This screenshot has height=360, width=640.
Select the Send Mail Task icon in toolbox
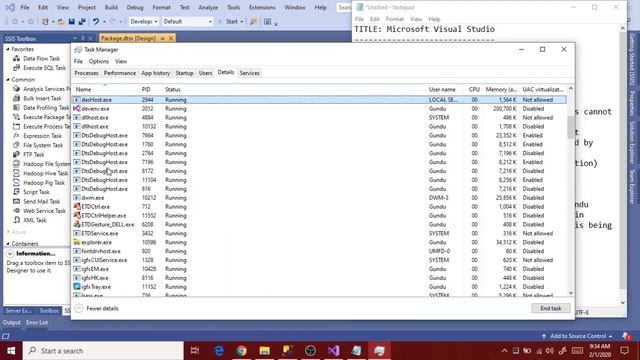[x=16, y=201]
